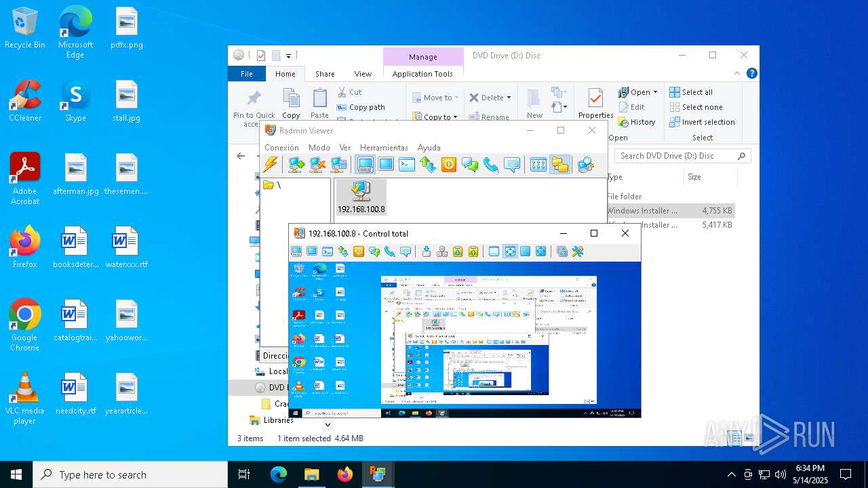The height and width of the screenshot is (488, 868).
Task: Click the Type here to search box
Action: point(130,474)
